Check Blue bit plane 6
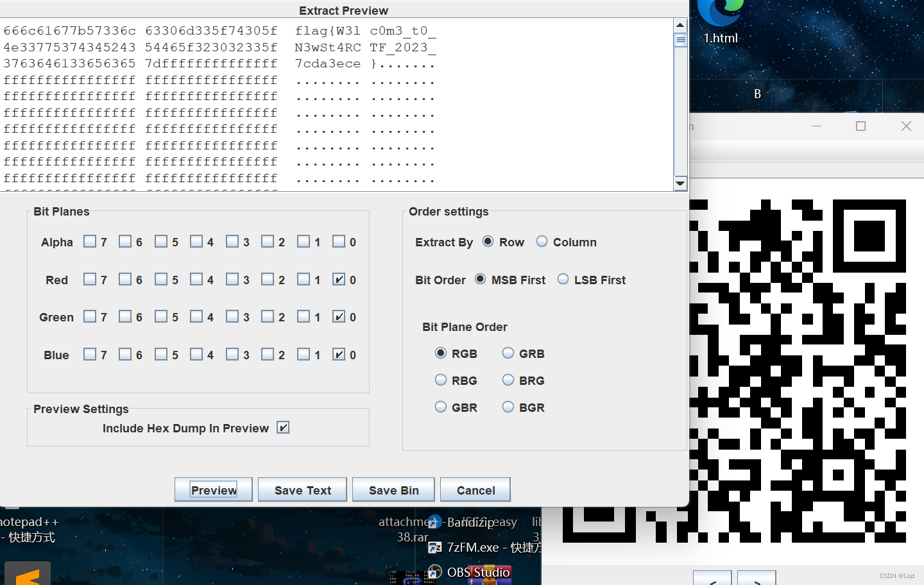 [x=125, y=355]
